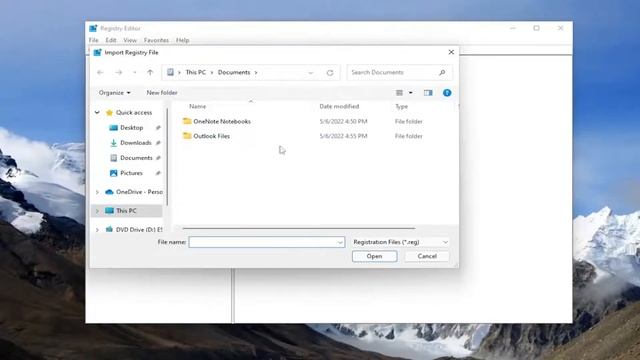This screenshot has width=640, height=360.
Task: Sort by Date modified column
Action: tap(339, 106)
